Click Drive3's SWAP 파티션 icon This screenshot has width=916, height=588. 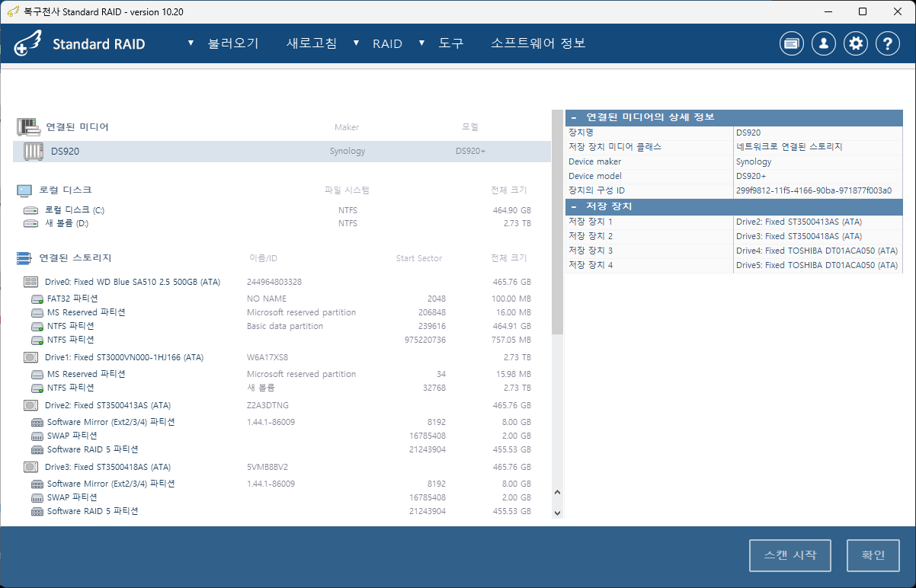pos(37,497)
